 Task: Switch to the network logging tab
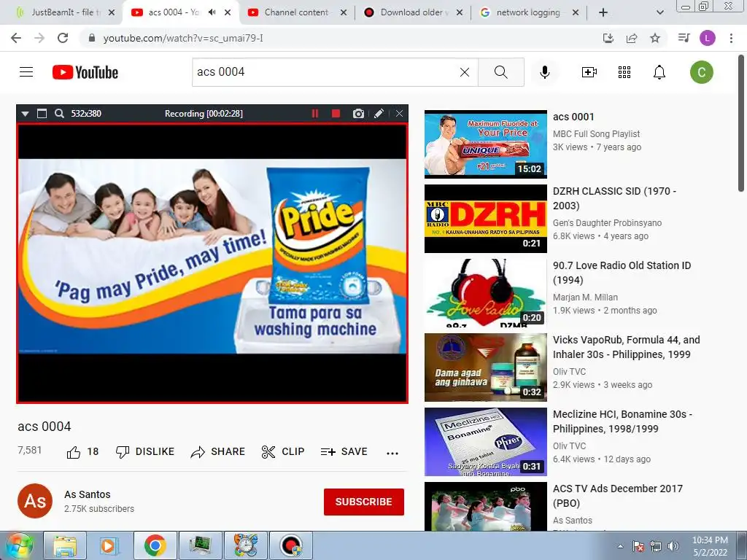point(528,12)
